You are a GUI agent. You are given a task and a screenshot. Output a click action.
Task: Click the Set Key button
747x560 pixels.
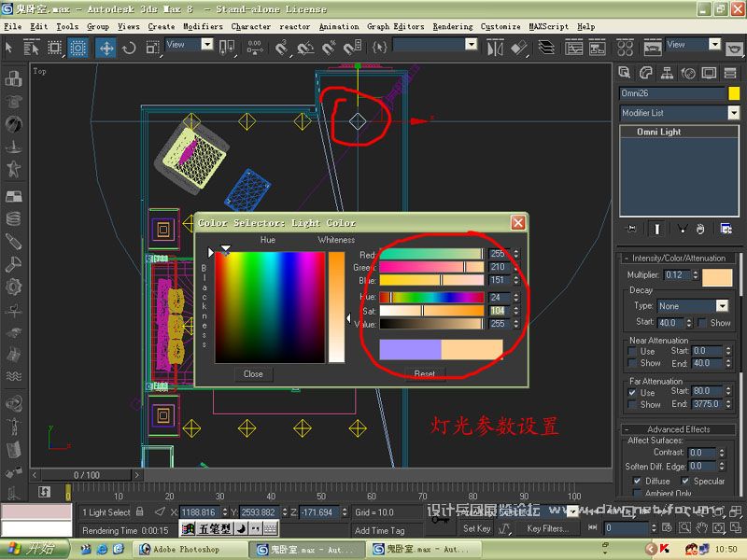[476, 528]
